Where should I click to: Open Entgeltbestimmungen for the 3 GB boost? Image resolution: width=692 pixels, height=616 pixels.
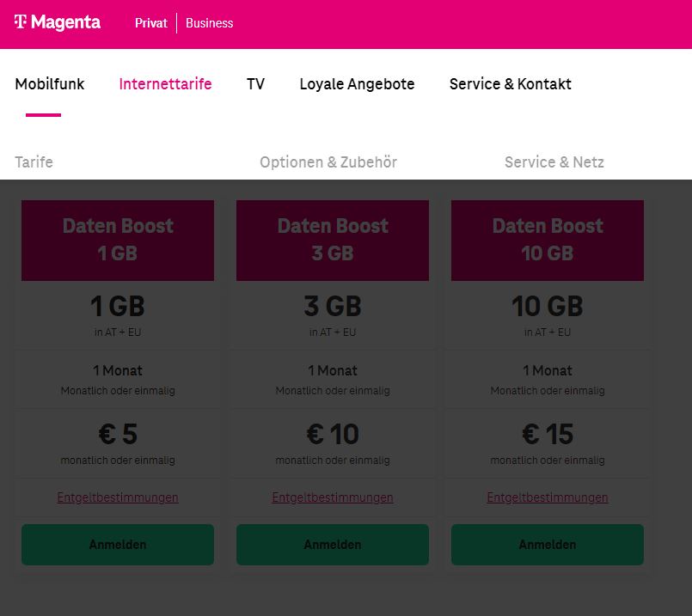click(x=333, y=497)
